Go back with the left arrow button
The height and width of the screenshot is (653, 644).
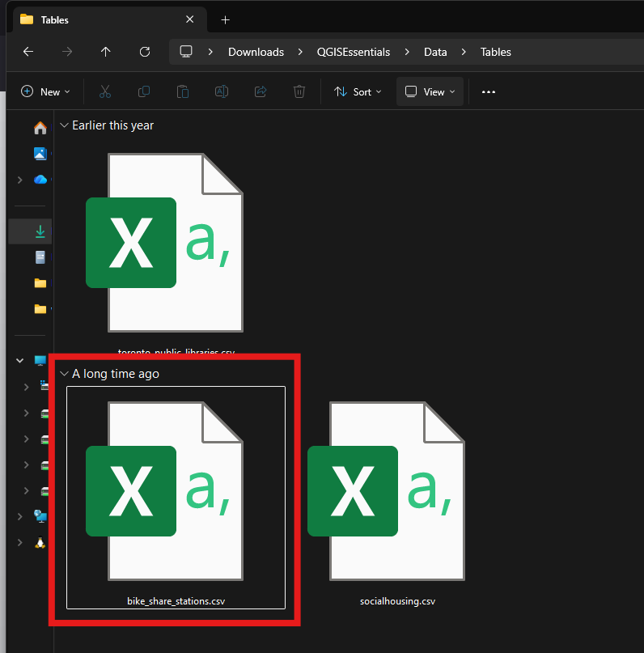[x=28, y=52]
